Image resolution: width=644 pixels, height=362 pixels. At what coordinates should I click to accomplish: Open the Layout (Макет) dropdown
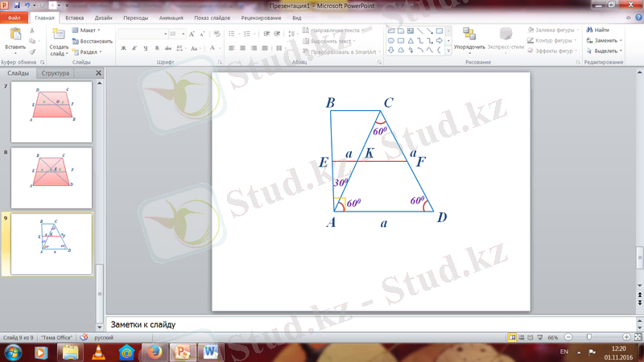point(87,31)
